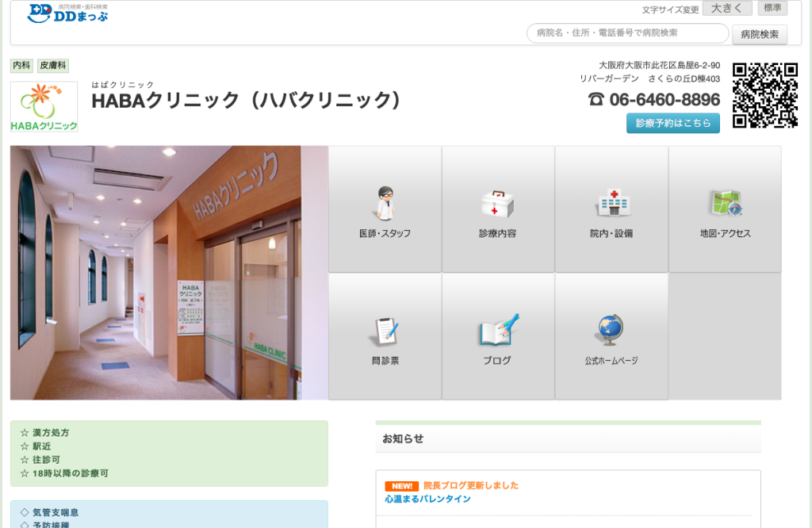Click the HABAクリニック clinic name heading
Screen dimensions: 812x528
tap(247, 100)
